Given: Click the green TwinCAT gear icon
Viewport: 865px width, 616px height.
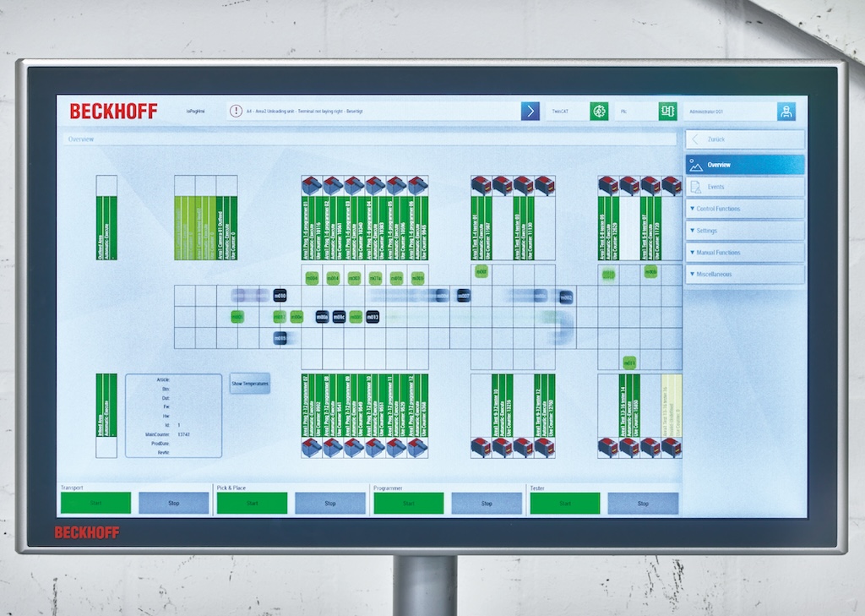Looking at the screenshot, I should 599,111.
